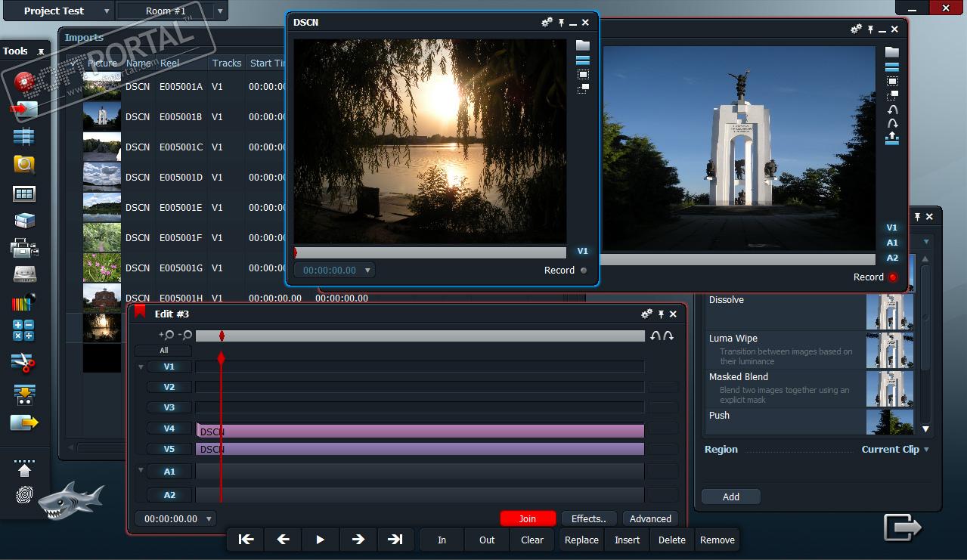Click the DSCN viewer's playback scrub bar

(430, 252)
